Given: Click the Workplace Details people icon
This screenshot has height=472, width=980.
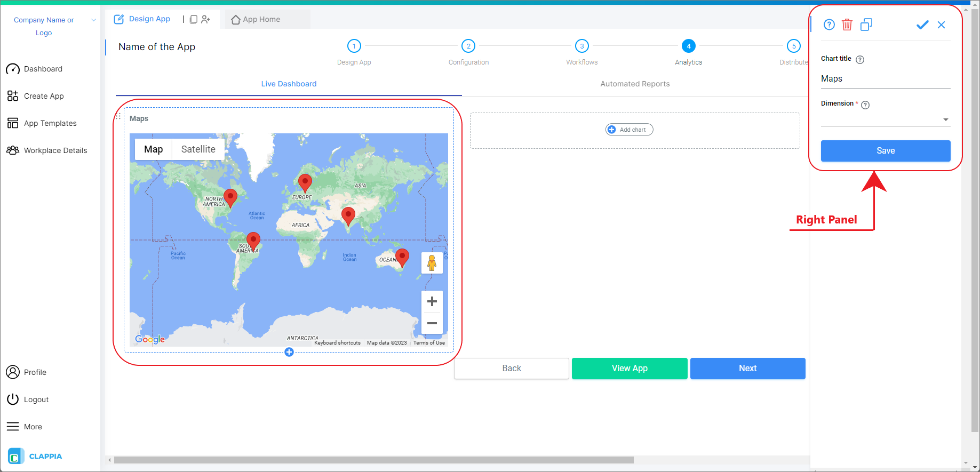Looking at the screenshot, I should point(13,150).
